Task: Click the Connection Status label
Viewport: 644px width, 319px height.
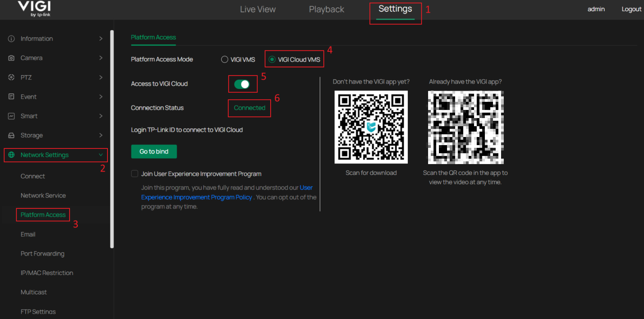Action: click(157, 108)
